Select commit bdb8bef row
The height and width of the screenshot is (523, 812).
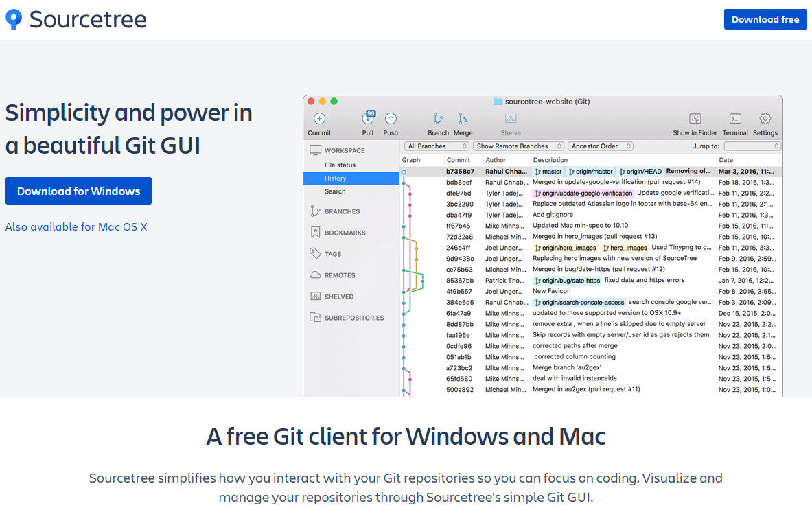[x=592, y=183]
